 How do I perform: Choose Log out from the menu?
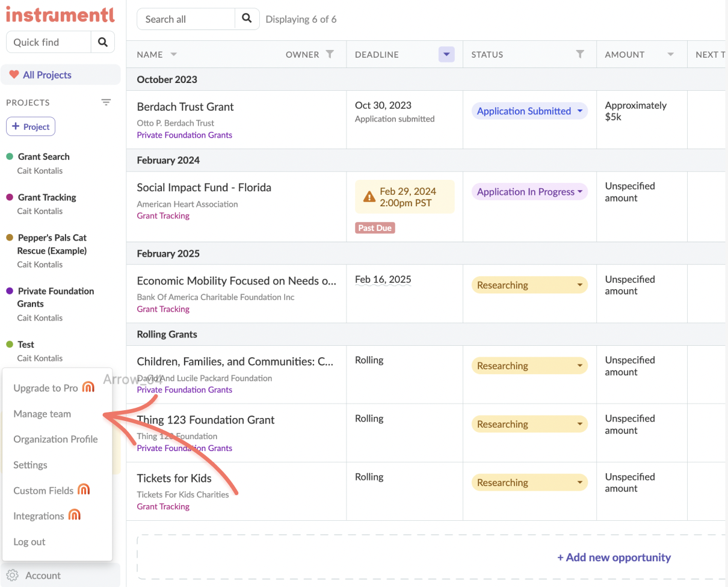coord(29,542)
